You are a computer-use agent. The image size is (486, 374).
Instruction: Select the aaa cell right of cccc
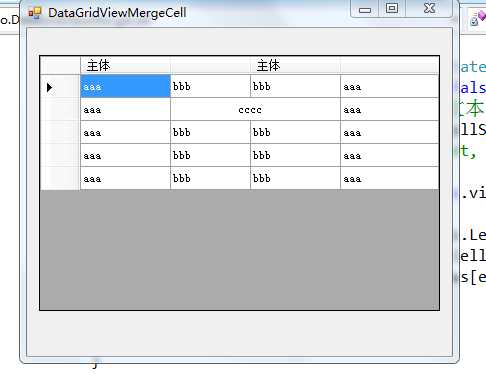point(389,109)
